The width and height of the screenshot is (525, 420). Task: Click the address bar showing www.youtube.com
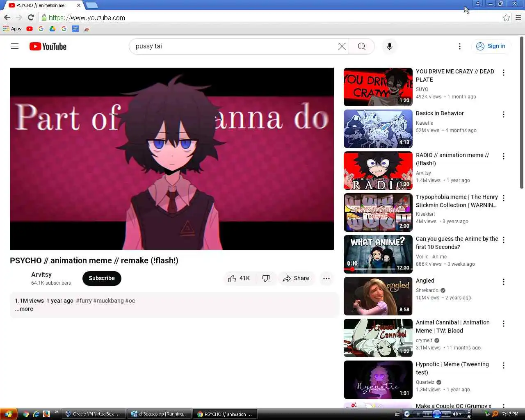pos(271,18)
